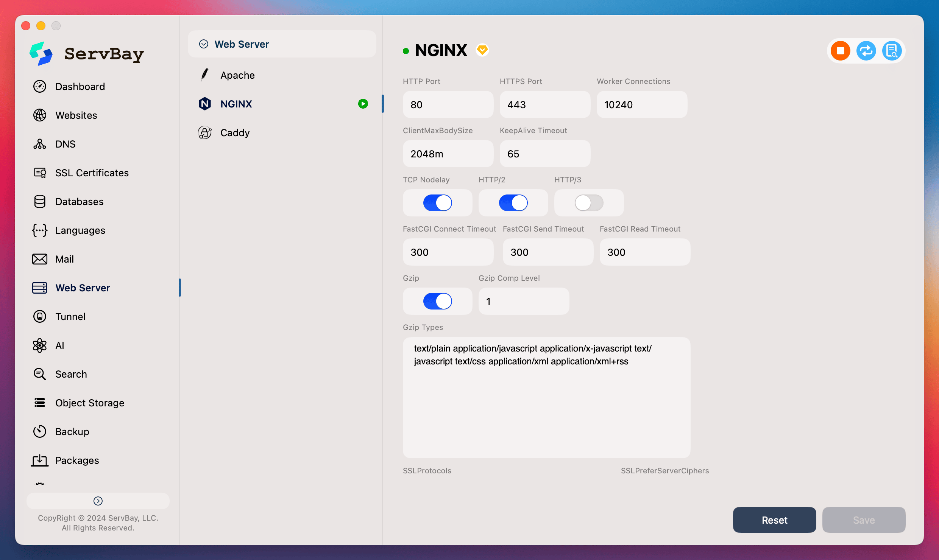Click the green NGINX running indicator
The height and width of the screenshot is (560, 939).
click(x=363, y=104)
